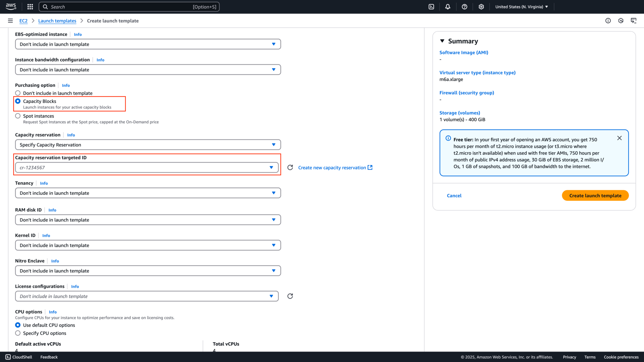Viewport: 644px width, 362px height.
Task: Open Info for License configurations
Action: click(75, 287)
